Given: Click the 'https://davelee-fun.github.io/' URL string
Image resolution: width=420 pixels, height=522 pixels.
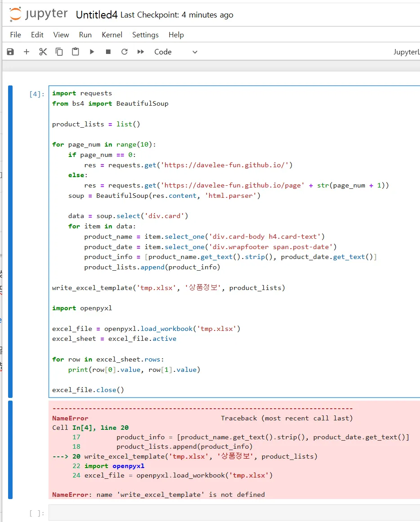Looking at the screenshot, I should coord(225,165).
